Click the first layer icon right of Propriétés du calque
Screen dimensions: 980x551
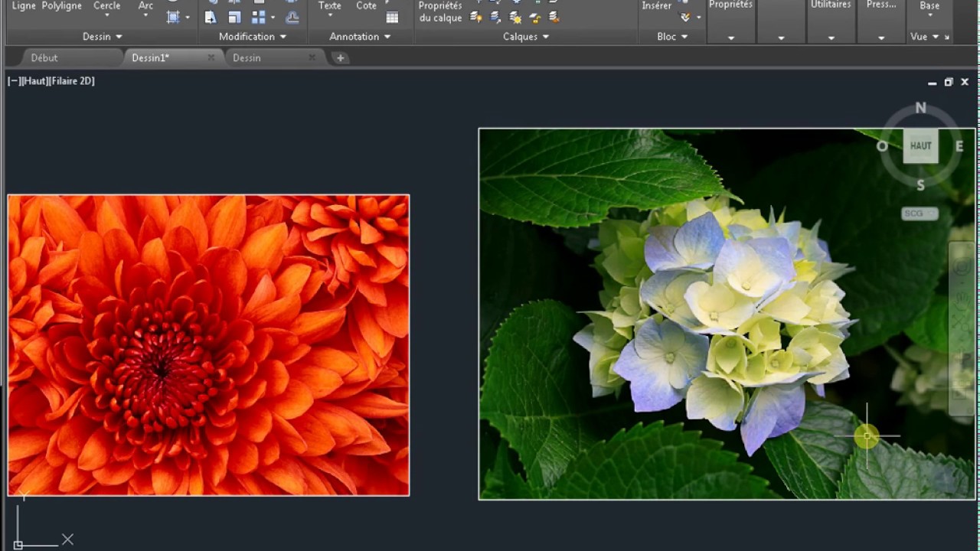(x=475, y=17)
